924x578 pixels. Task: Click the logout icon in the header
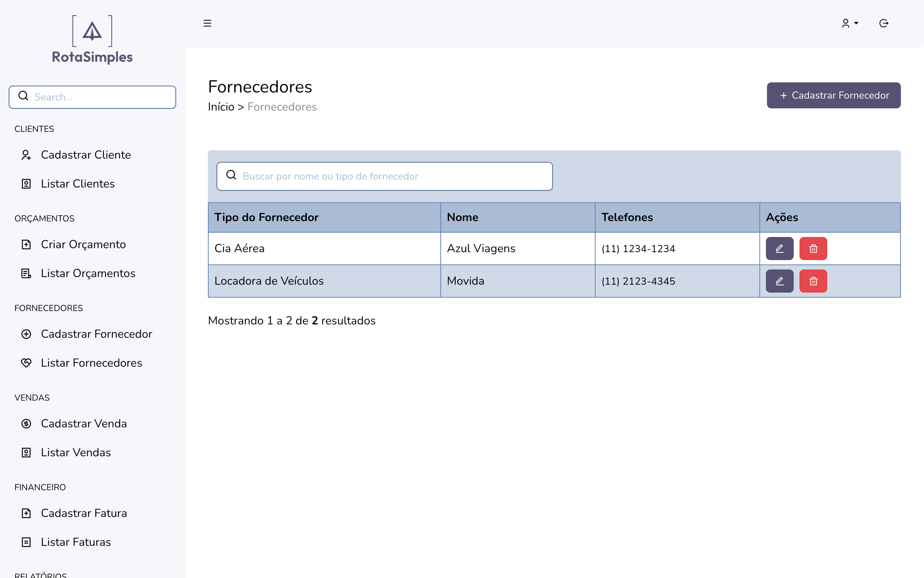(884, 23)
